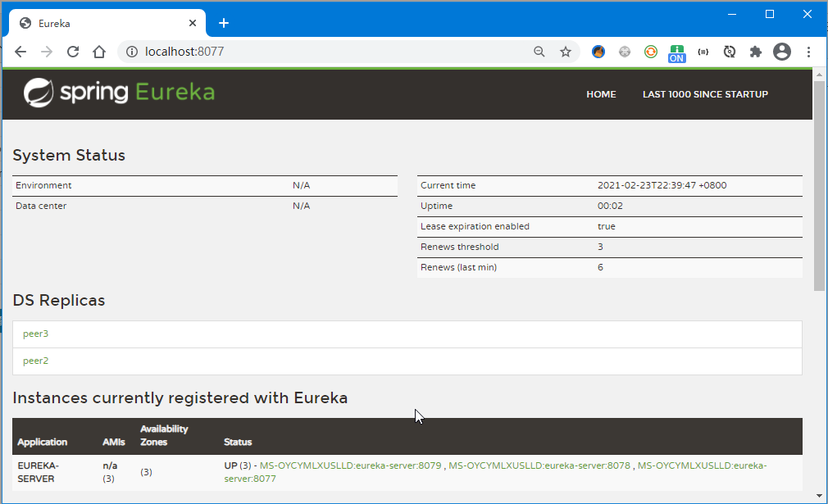The image size is (828, 504).
Task: Open the eureka-server:8079 instance link
Action: coord(351,465)
